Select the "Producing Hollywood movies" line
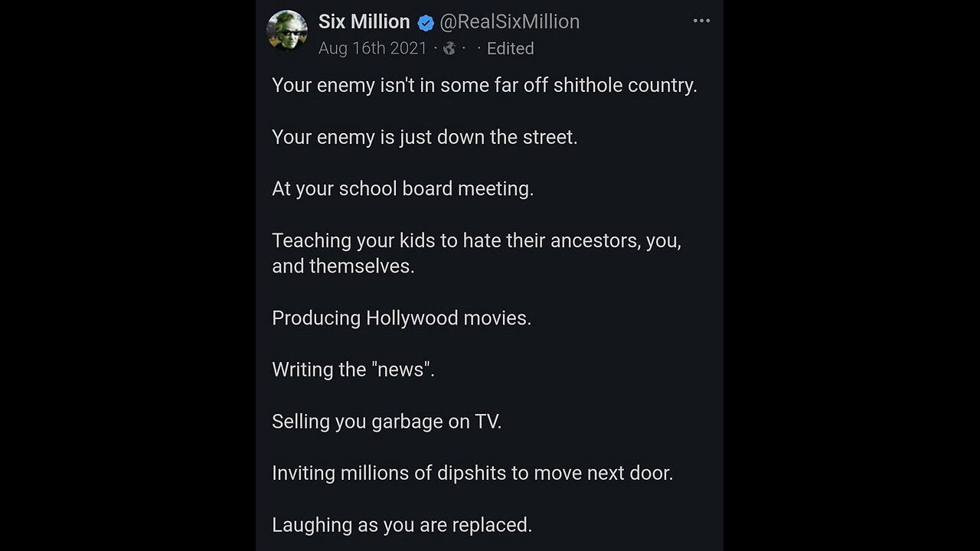The height and width of the screenshot is (551, 980). point(401,318)
